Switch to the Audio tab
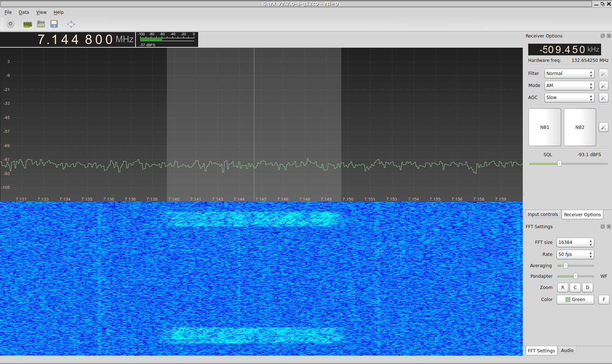 (x=567, y=351)
